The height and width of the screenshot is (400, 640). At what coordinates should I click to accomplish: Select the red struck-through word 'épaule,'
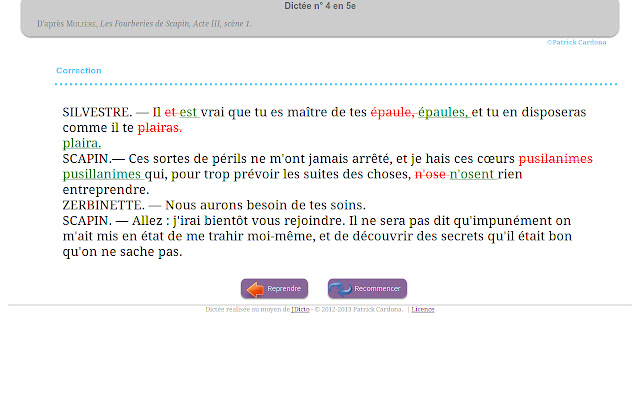click(x=392, y=113)
